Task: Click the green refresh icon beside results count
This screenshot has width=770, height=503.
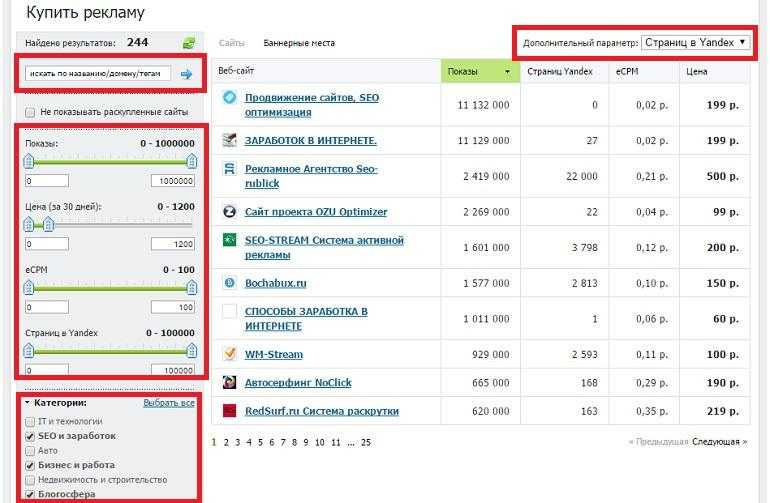Action: tap(188, 43)
